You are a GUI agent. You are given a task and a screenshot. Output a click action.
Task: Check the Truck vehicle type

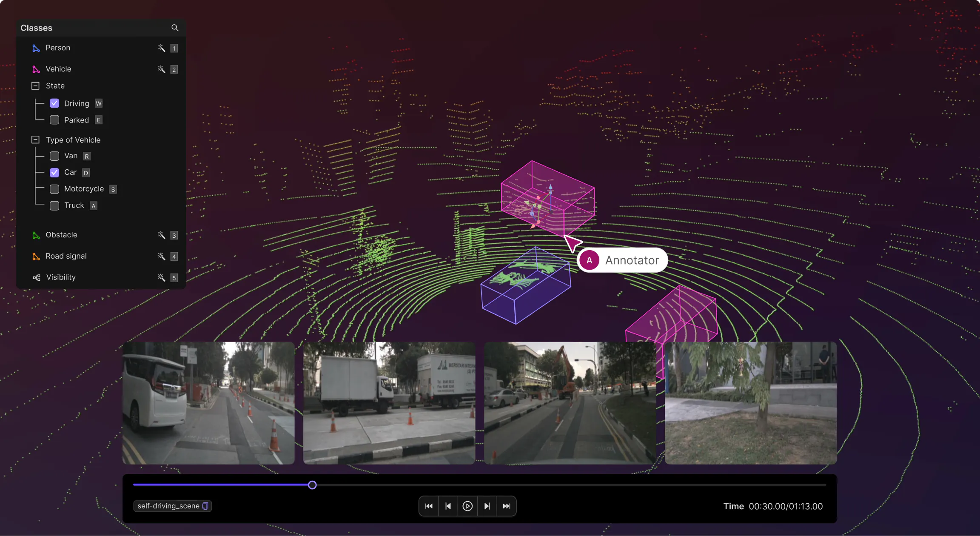(54, 206)
